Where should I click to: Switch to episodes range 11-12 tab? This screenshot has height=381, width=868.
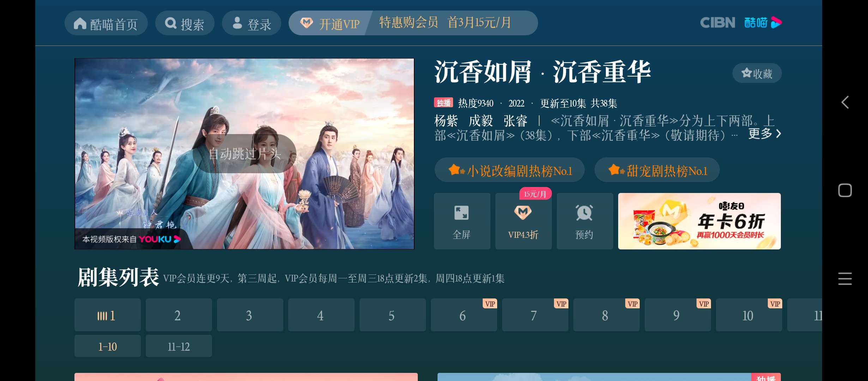(x=179, y=346)
